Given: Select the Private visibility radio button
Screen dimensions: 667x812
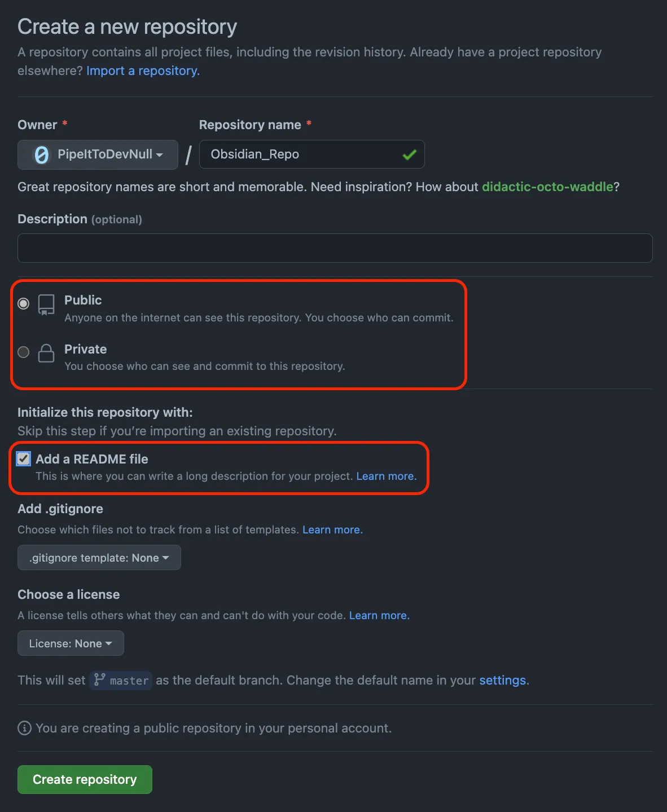Looking at the screenshot, I should (x=23, y=352).
